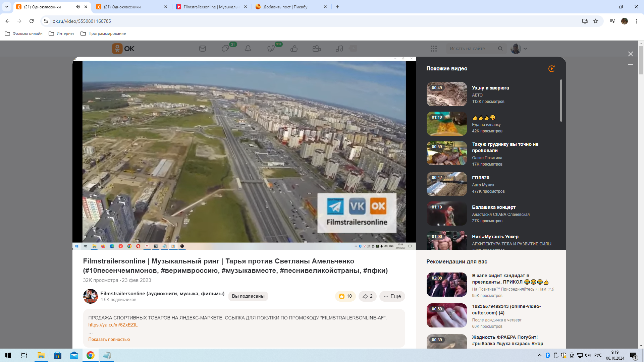The width and height of the screenshot is (644, 362).
Task: Open В зале сидит кандидат в президенты video
Action: tap(510, 279)
